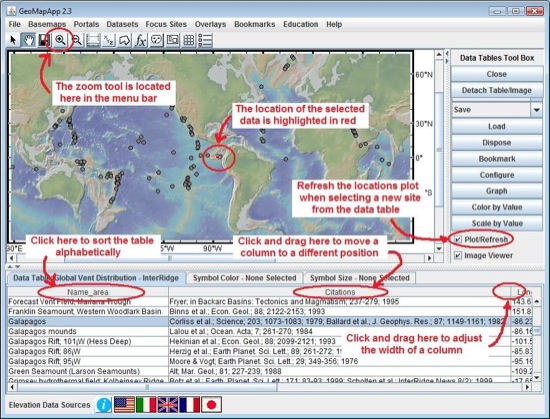Sort table by the Name_area header

[x=88, y=292]
